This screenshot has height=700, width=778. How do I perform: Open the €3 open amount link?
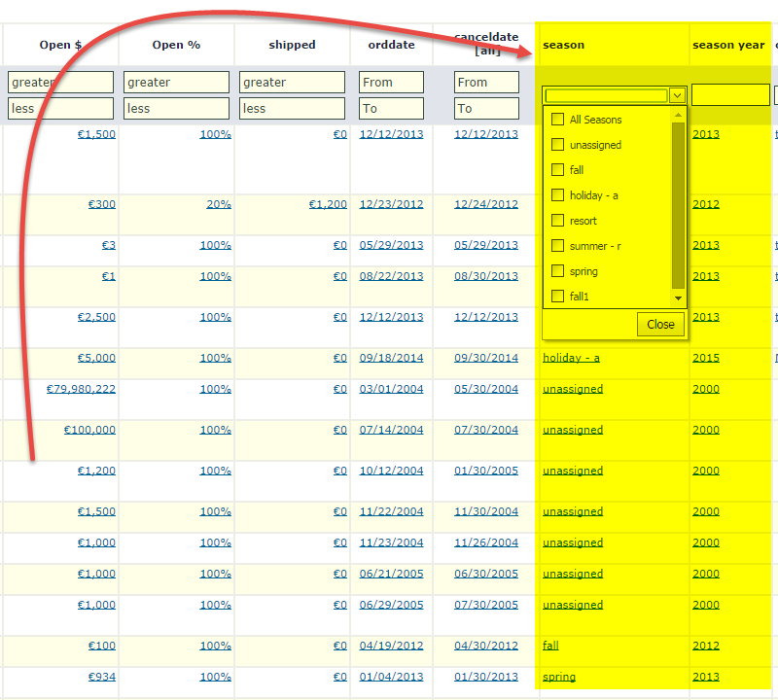(109, 245)
